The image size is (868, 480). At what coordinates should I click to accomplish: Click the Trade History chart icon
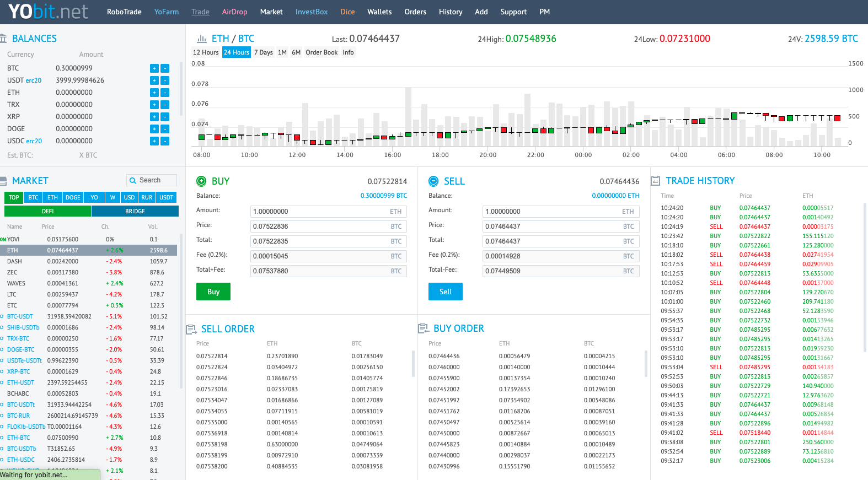click(656, 181)
